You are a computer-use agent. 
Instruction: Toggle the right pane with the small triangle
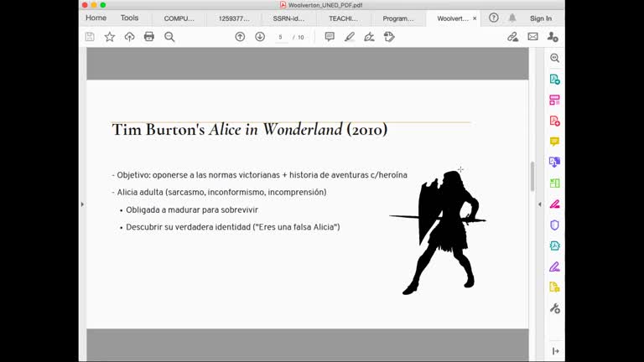[540, 204]
